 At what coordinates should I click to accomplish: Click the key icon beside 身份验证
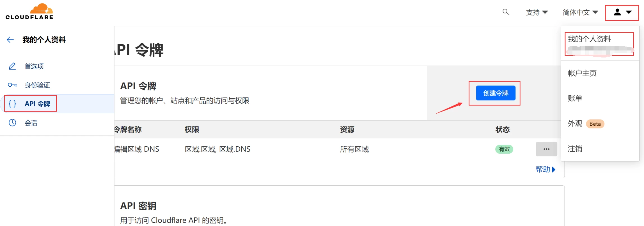(12, 85)
